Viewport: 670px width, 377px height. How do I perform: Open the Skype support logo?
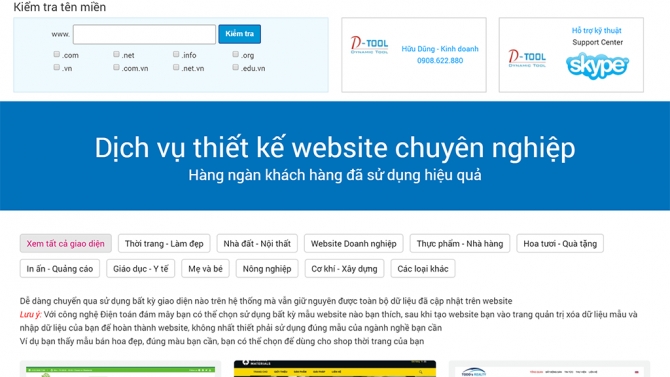[597, 65]
